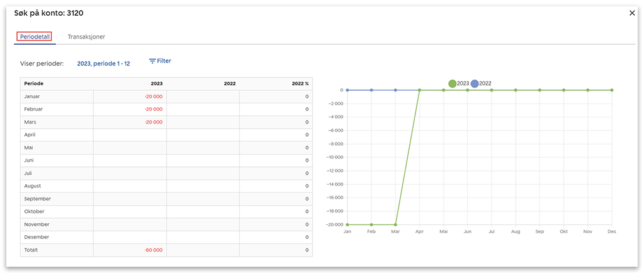Toggle the 2023 series in chart legend
This screenshot has height=273, width=644.
coord(459,83)
